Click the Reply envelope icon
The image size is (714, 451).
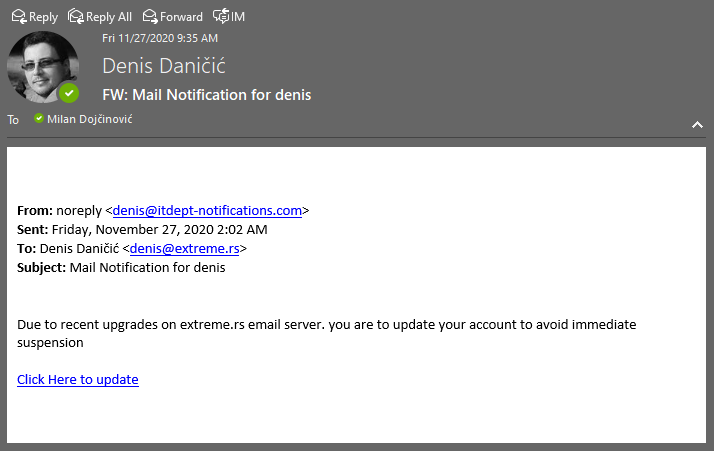[x=18, y=16]
